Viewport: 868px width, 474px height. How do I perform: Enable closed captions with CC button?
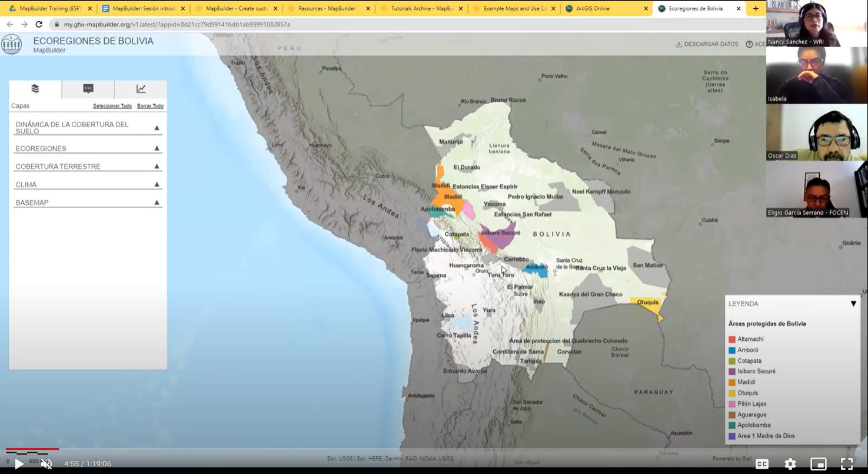coord(762,463)
